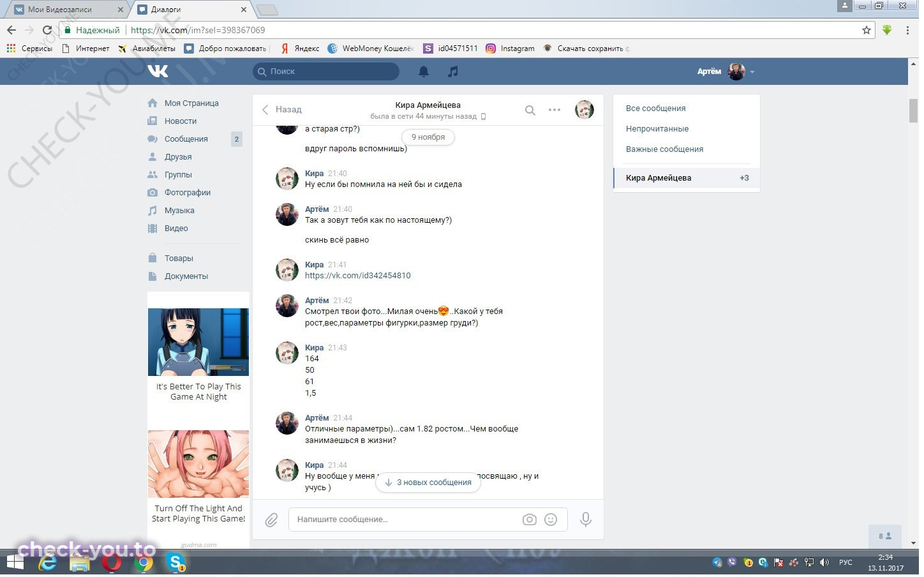Open the Chrome three-dot menu
The height and width of the screenshot is (577, 924).
[x=907, y=30]
